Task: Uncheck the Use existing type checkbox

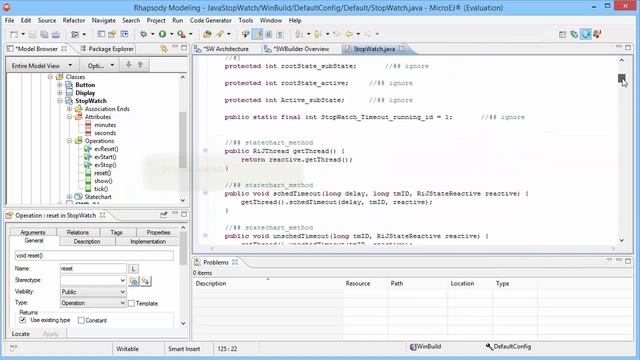Action: coord(22,320)
